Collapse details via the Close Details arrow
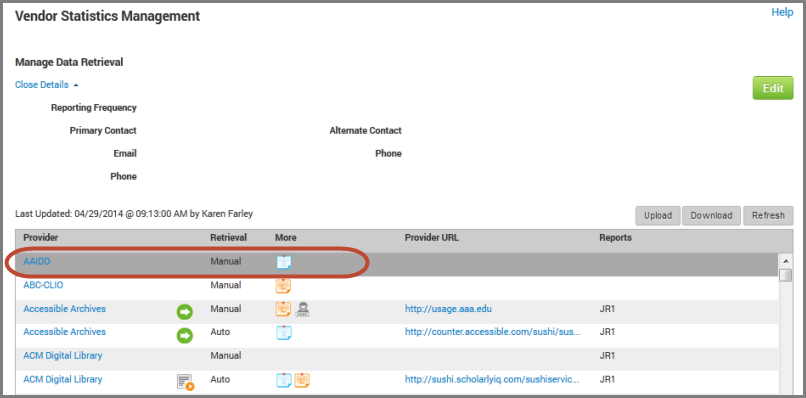The height and width of the screenshot is (398, 806). 75,85
